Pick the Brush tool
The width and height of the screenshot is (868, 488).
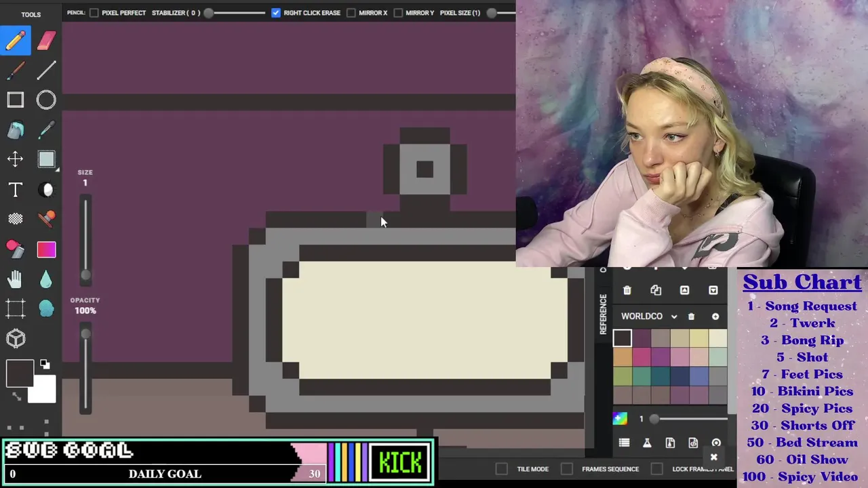pyautogui.click(x=16, y=70)
